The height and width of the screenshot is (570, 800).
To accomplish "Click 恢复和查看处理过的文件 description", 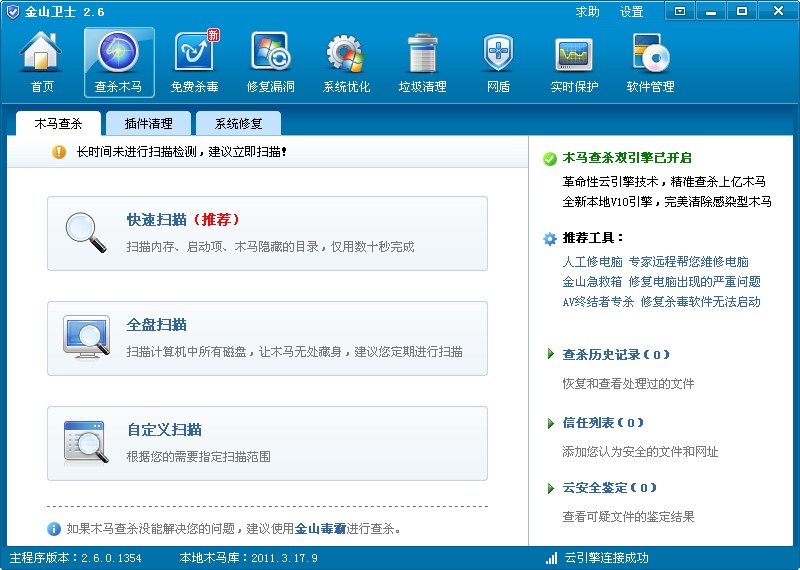I will coord(628,383).
